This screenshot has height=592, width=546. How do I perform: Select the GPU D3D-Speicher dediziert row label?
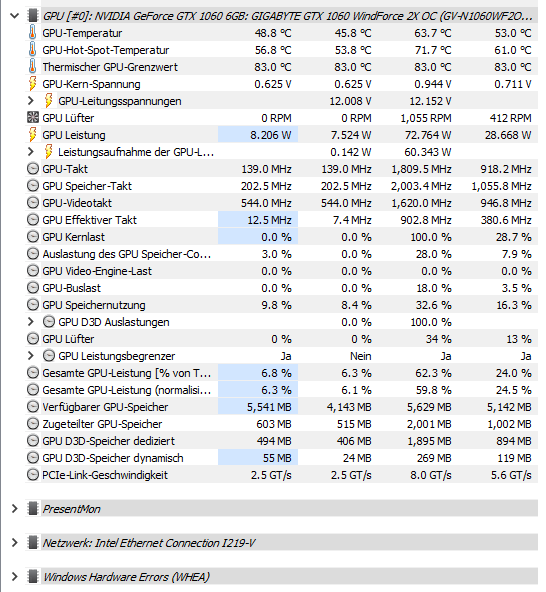pos(108,441)
